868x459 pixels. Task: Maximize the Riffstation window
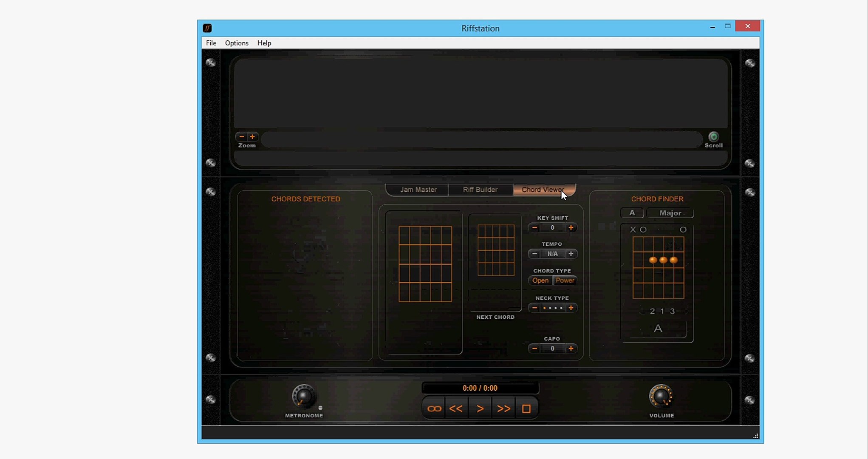[x=727, y=26]
